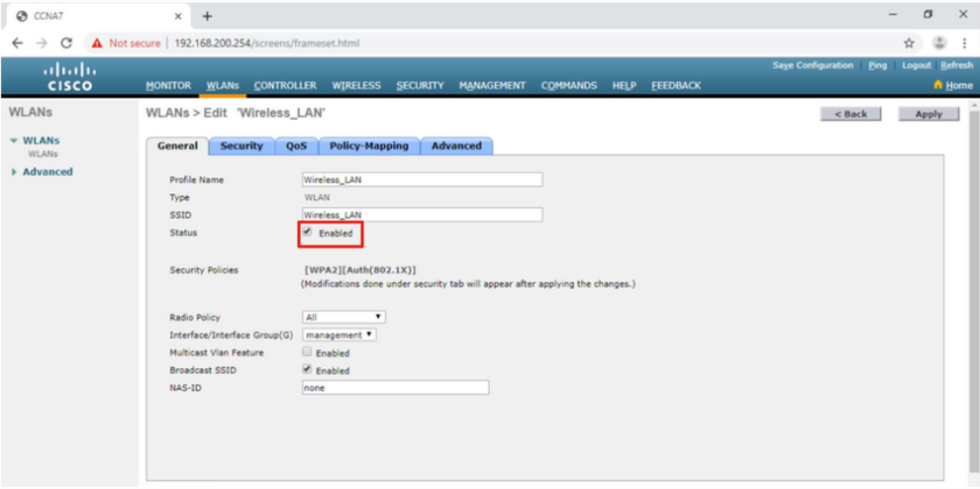Click the Apply button
The height and width of the screenshot is (489, 980).
929,114
